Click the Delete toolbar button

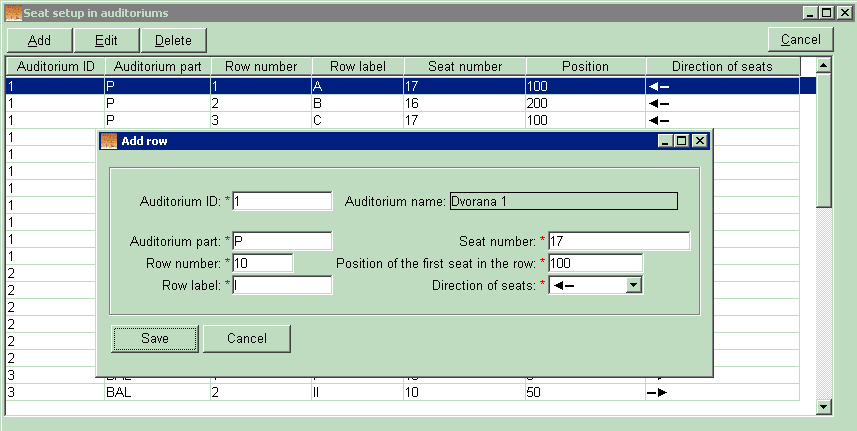coord(173,40)
